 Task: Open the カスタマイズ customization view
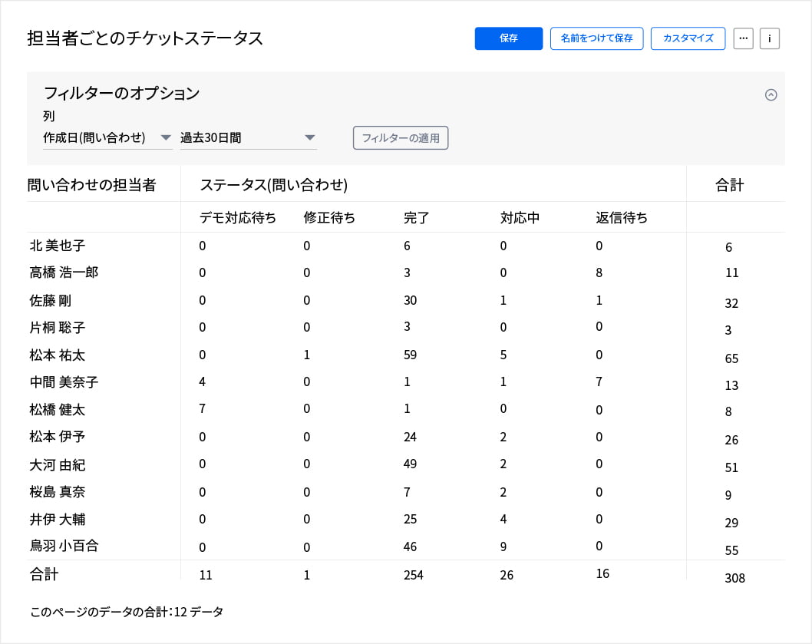pyautogui.click(x=688, y=38)
